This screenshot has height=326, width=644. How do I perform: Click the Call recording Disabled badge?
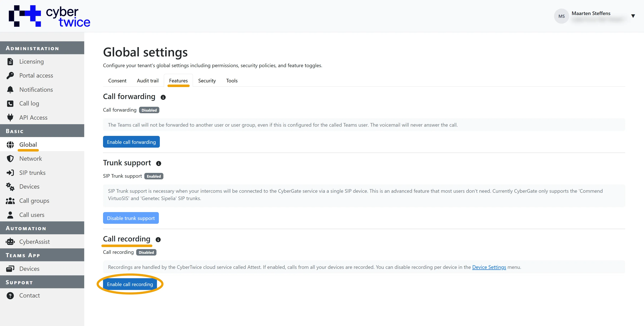[x=146, y=252]
